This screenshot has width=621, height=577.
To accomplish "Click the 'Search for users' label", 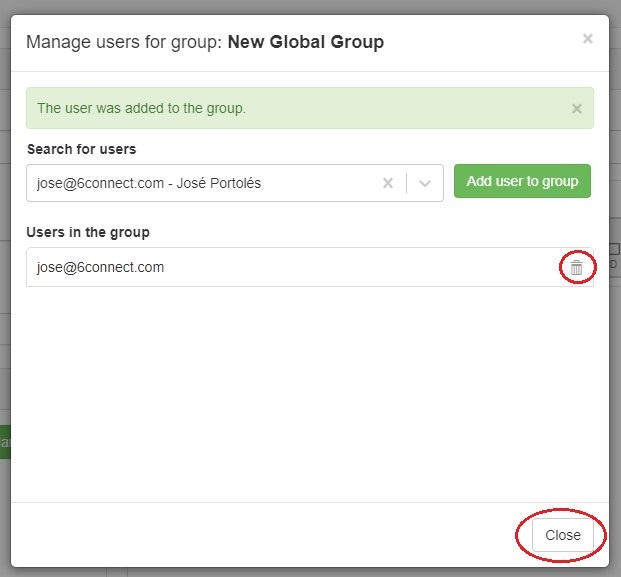I will tap(81, 149).
